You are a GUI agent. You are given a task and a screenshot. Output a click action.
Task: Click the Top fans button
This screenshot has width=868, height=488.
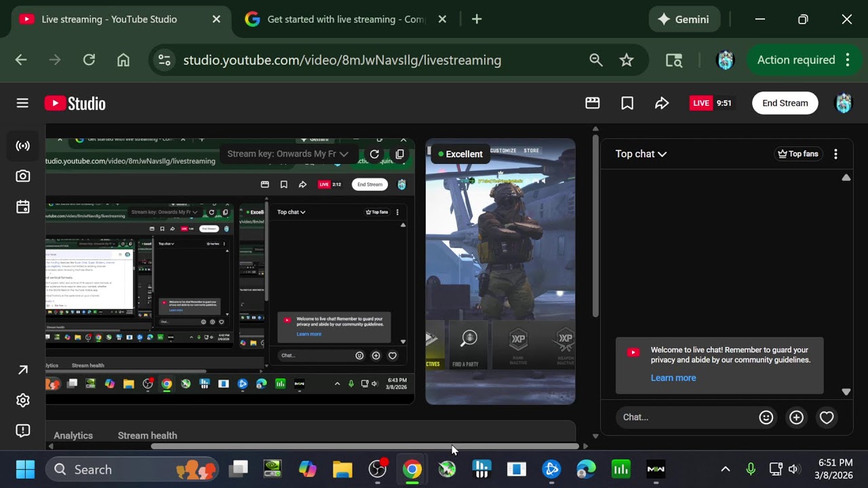pos(797,154)
